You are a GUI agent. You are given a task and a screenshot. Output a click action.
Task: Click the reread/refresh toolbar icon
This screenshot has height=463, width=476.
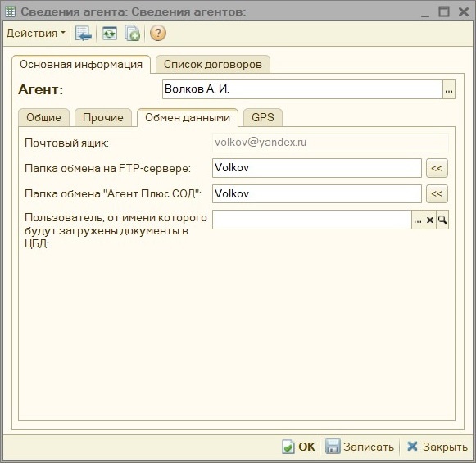click(x=109, y=33)
